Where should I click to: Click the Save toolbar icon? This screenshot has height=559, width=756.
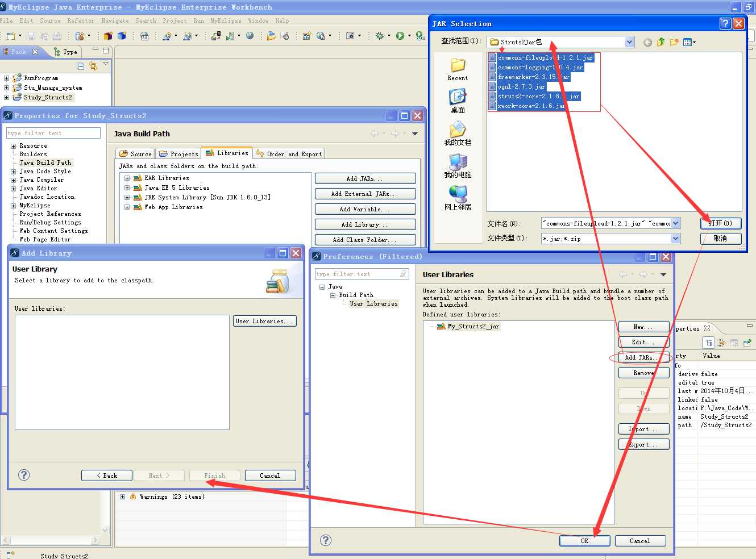[31, 36]
